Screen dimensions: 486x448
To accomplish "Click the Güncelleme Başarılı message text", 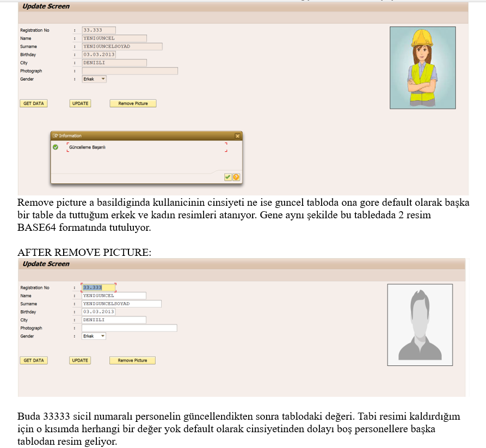I will pos(86,147).
